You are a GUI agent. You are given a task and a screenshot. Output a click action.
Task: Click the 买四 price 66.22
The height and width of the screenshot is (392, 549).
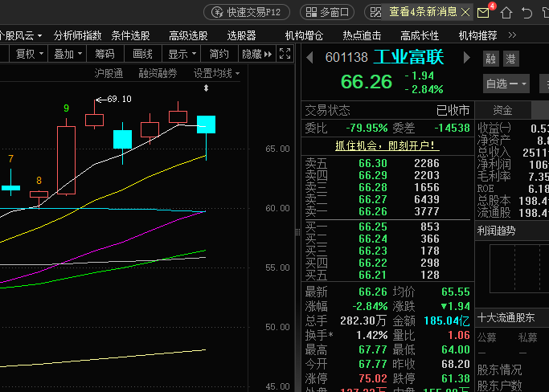click(x=372, y=263)
